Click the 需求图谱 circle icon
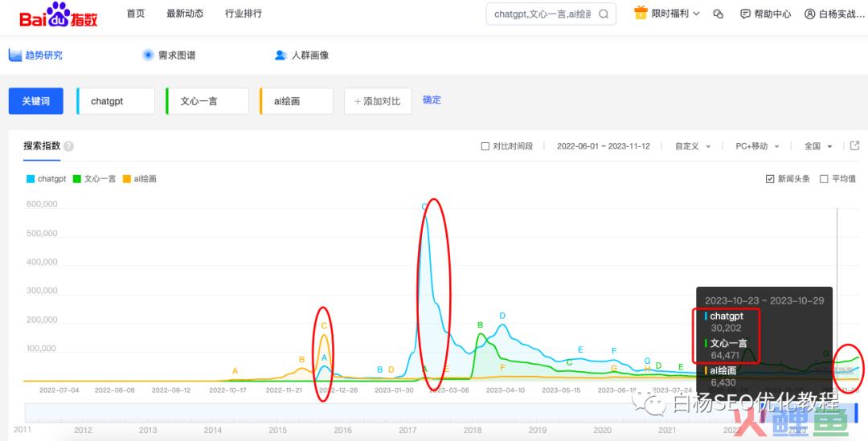 [148, 55]
